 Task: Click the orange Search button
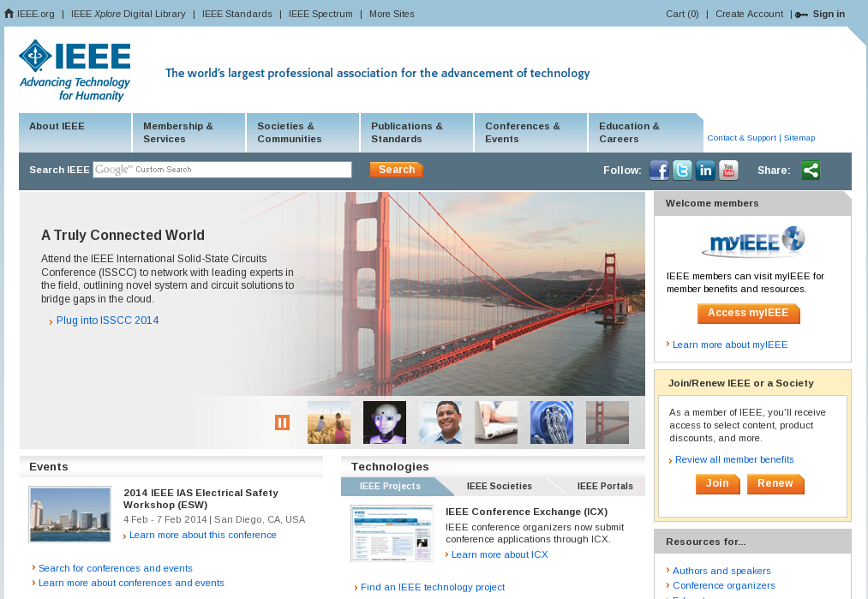[x=397, y=170]
